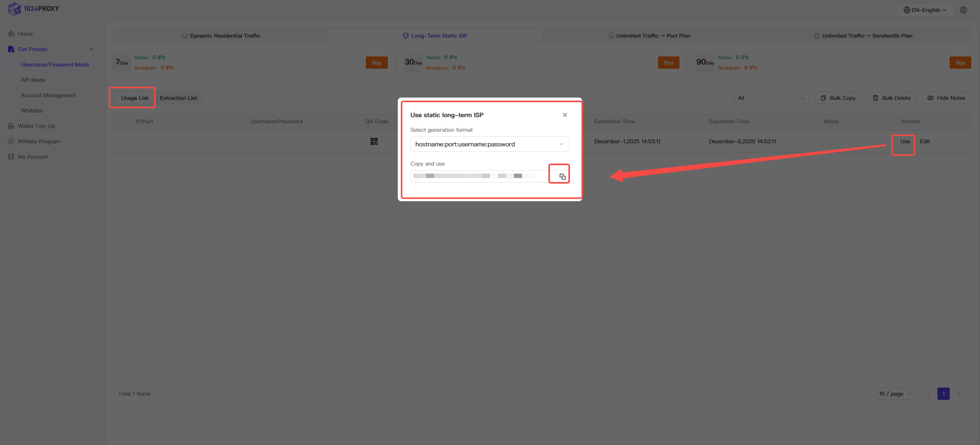Open the EN-English language dropdown
Viewport: 980px width, 445px height.
pos(925,10)
